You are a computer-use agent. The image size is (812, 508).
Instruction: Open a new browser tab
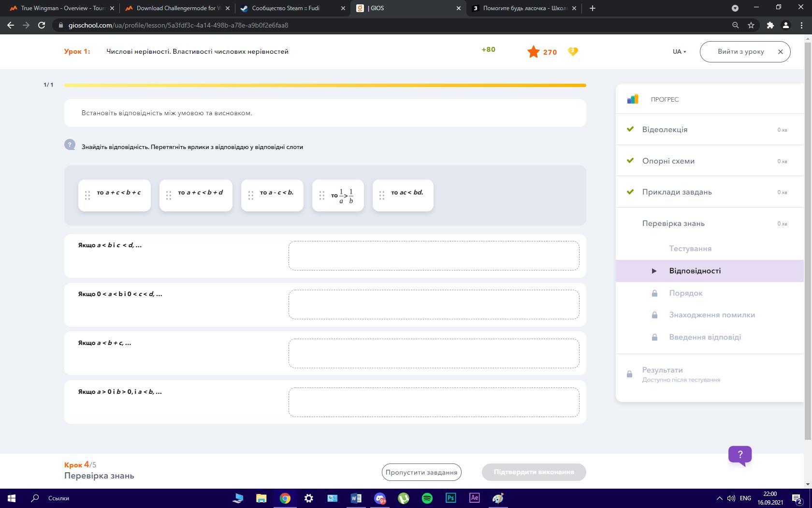[593, 8]
